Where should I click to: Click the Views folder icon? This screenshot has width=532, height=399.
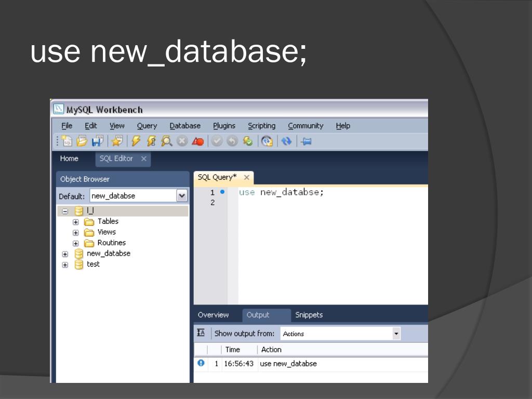coord(89,232)
